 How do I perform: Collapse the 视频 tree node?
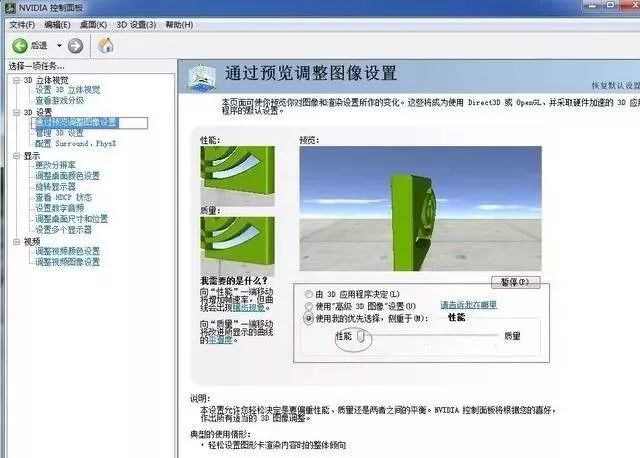[x=16, y=242]
